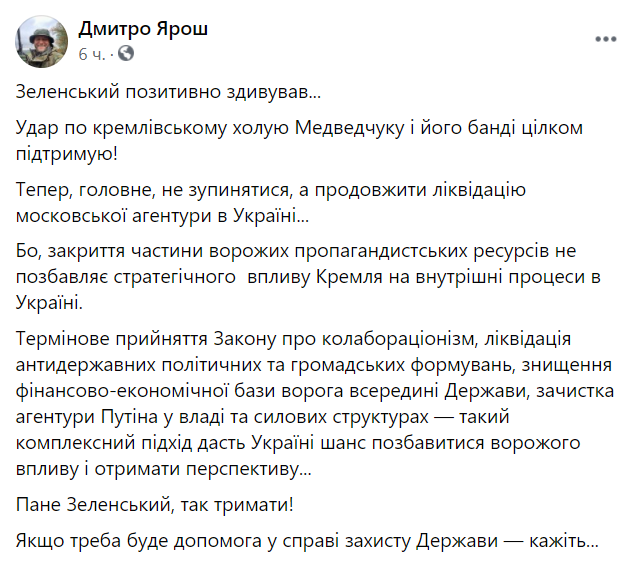Click the final line starting 'Якщо треба буде'
The height and width of the screenshot is (568, 641).
[307, 541]
